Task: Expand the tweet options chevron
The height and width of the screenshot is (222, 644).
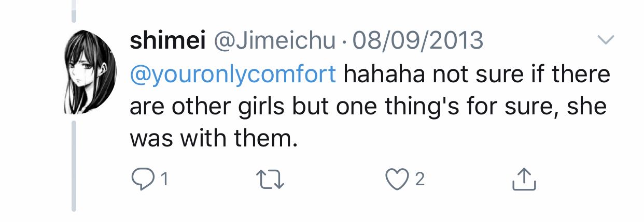Action: pos(606,40)
